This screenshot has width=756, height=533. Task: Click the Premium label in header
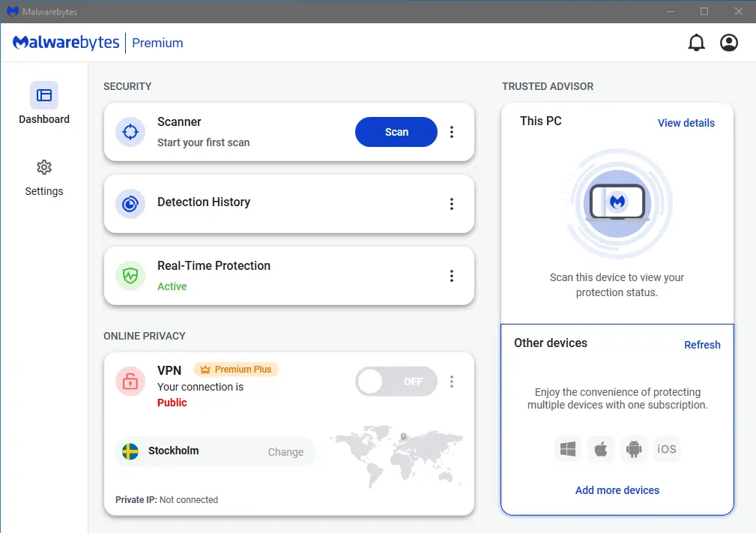pos(157,43)
